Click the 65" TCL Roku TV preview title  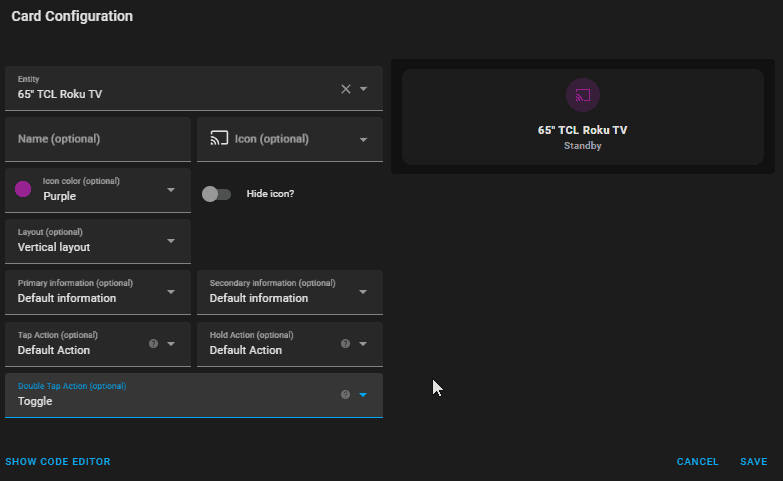tap(582, 130)
